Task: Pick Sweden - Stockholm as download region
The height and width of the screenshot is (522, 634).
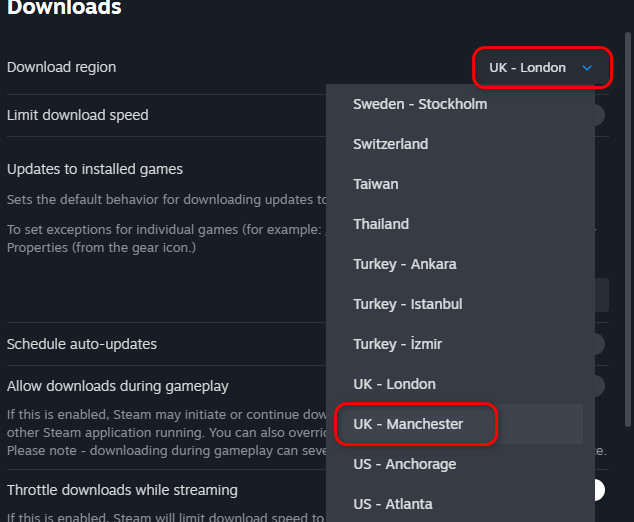Action: 420,104
